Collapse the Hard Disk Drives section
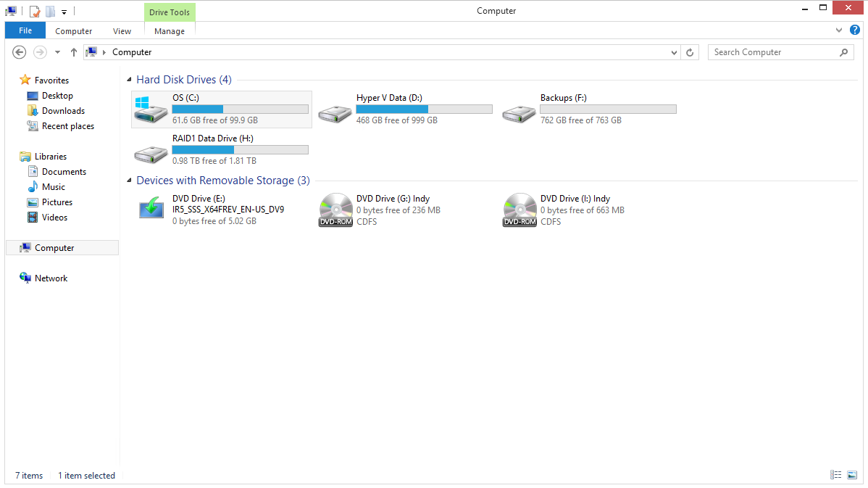Viewport: 868px width, 488px height. click(129, 80)
